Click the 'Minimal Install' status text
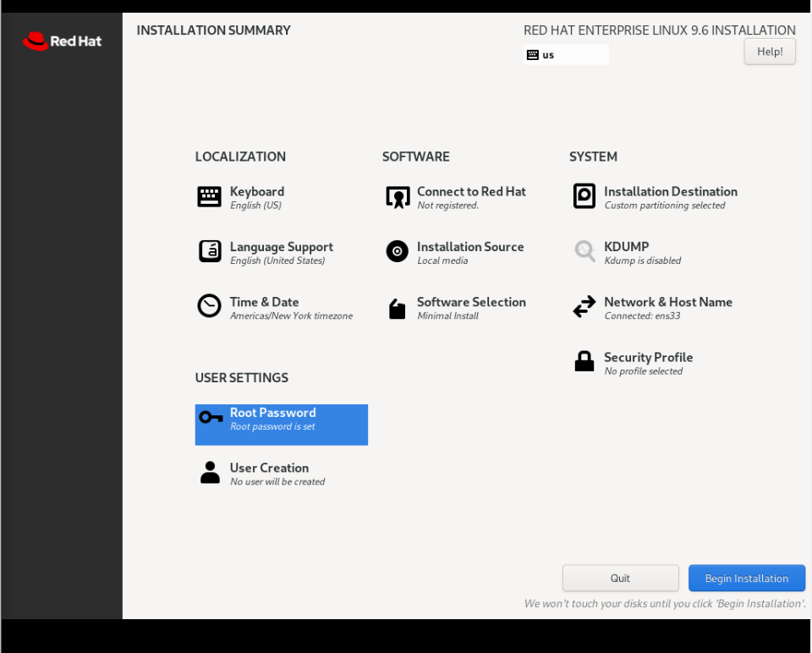The image size is (812, 653). point(448,316)
